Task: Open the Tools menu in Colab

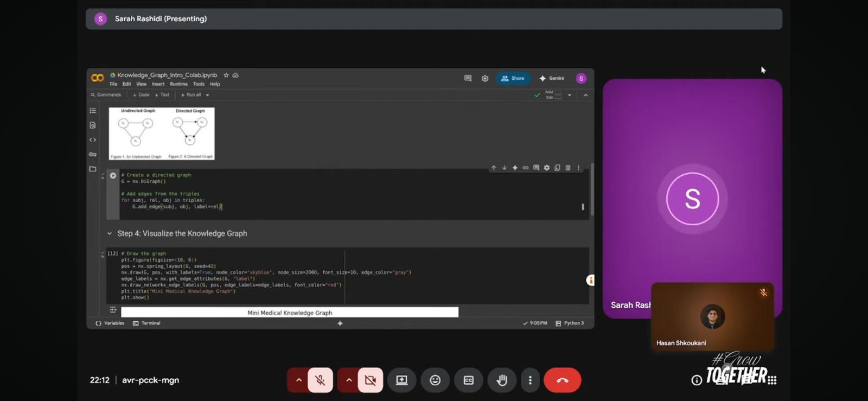Action: click(199, 84)
